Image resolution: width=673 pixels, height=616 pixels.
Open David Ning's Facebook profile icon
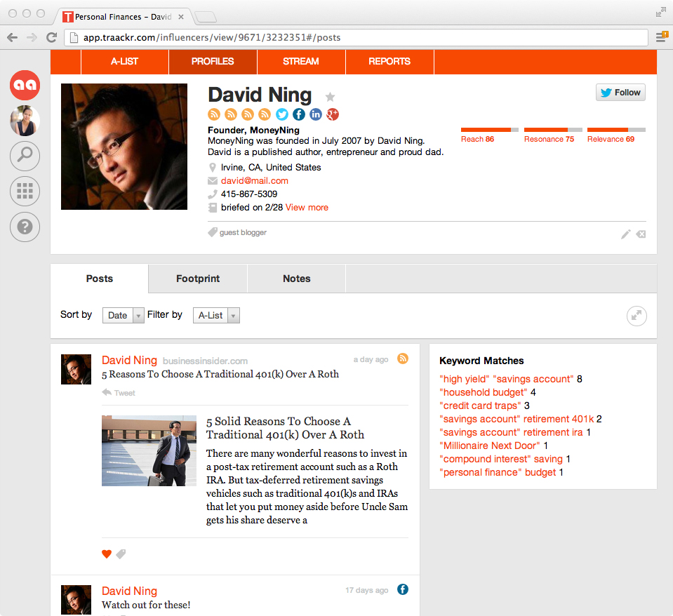coord(299,114)
